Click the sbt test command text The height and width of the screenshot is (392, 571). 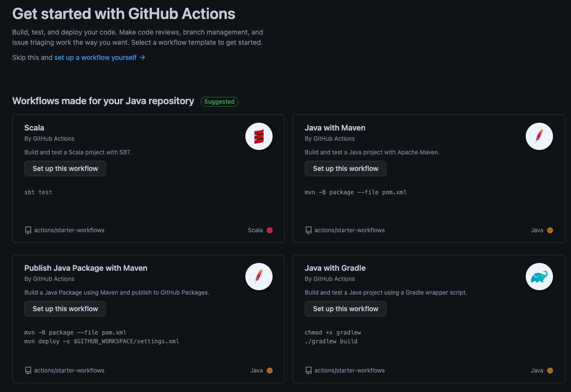(x=38, y=192)
